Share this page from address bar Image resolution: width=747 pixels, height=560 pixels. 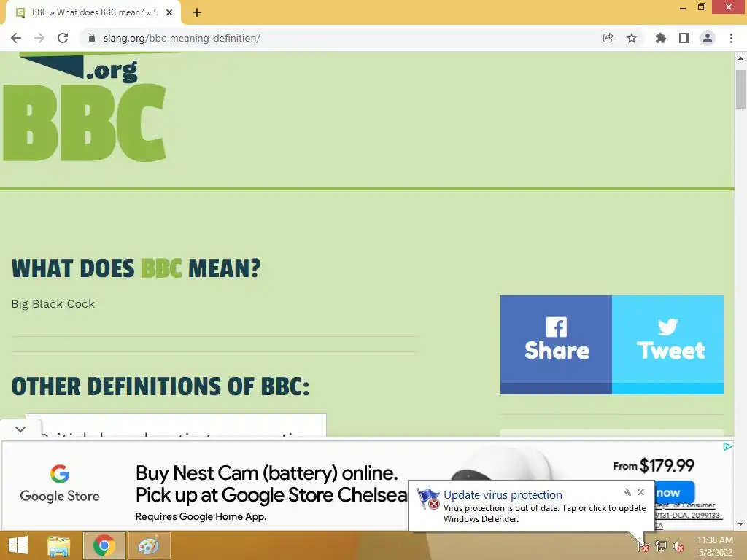click(608, 38)
